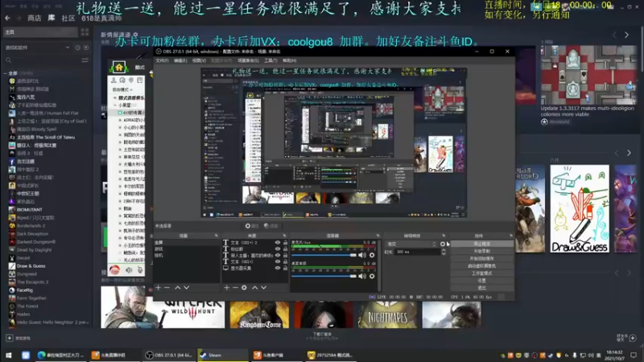Click Steam library ready-to-play icon
Viewport: 644px width, 362px height.
tap(86, 47)
